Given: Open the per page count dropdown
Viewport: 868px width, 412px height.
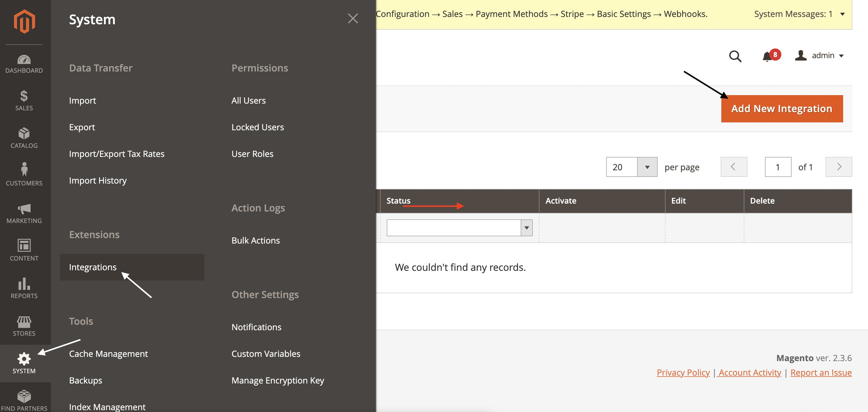Looking at the screenshot, I should pos(647,167).
